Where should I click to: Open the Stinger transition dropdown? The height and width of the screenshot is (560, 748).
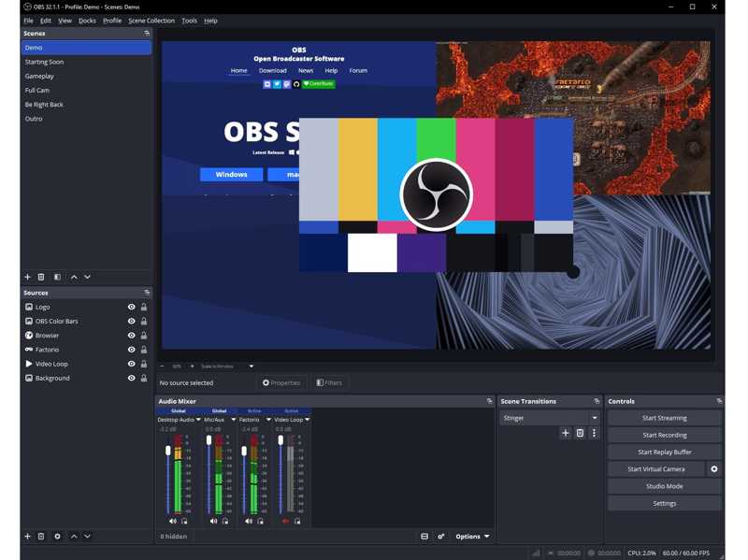550,418
